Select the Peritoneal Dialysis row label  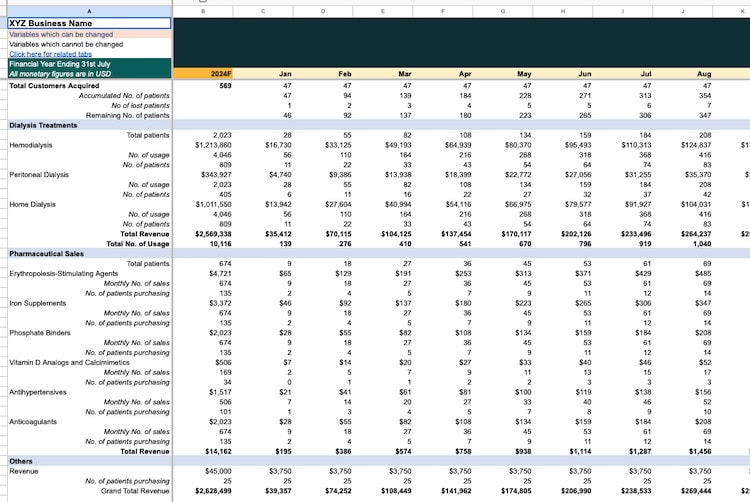click(x=39, y=175)
